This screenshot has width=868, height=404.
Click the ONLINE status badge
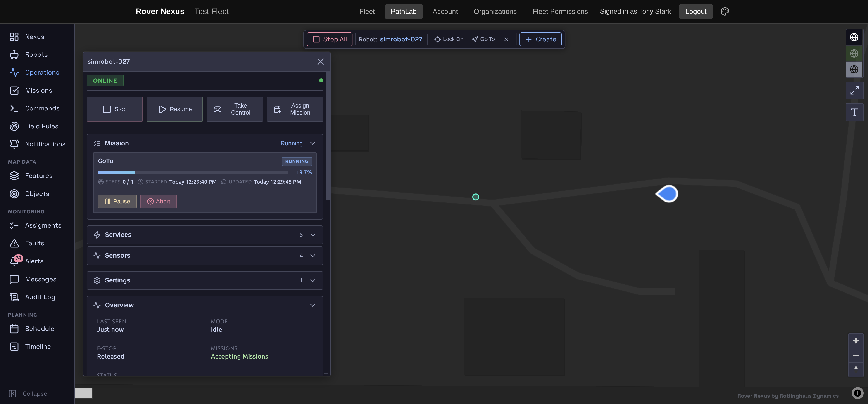point(105,80)
